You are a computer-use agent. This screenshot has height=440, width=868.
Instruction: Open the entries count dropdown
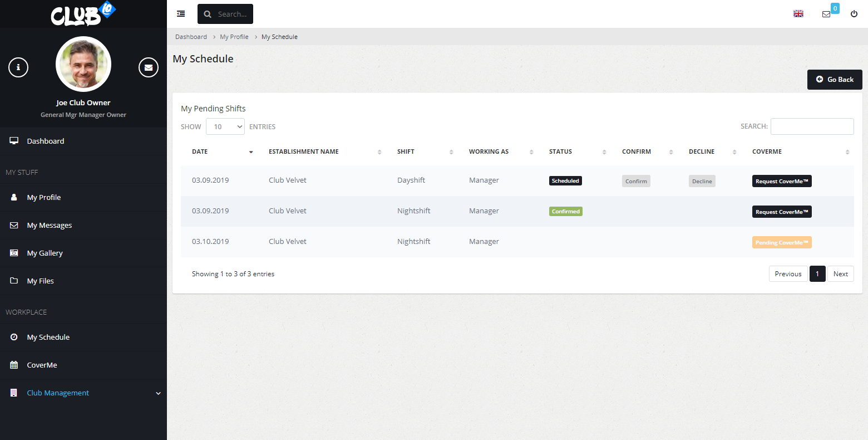click(x=225, y=126)
